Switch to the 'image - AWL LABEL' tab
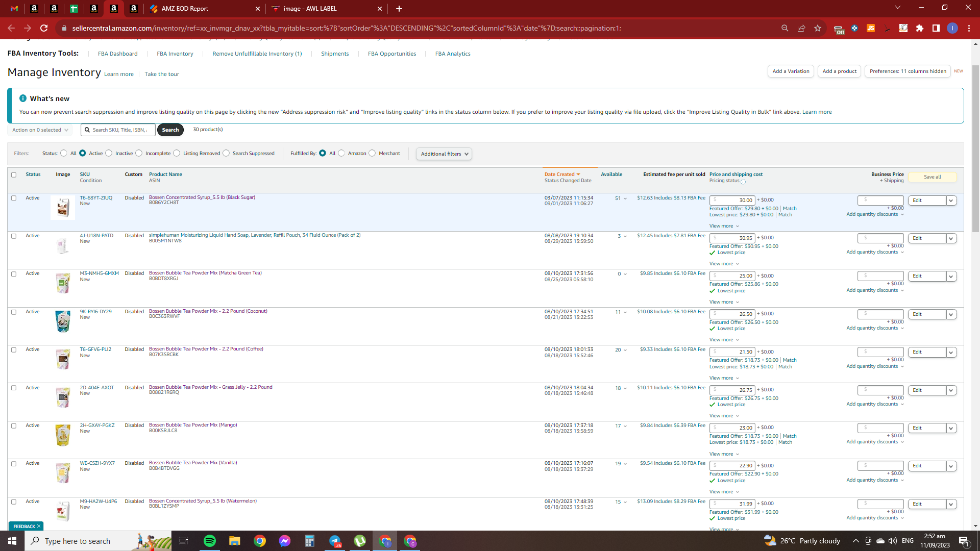Screen dimensions: 980x551 [327, 9]
